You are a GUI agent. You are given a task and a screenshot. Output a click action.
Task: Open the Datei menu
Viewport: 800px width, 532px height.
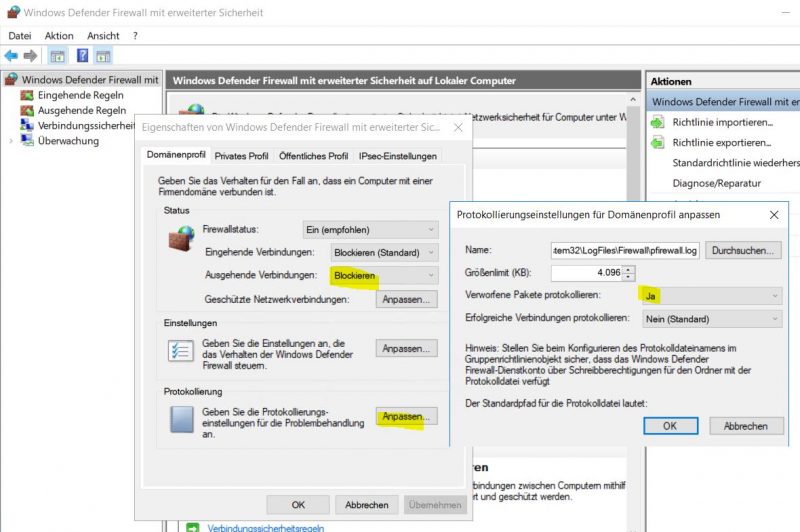(20, 36)
